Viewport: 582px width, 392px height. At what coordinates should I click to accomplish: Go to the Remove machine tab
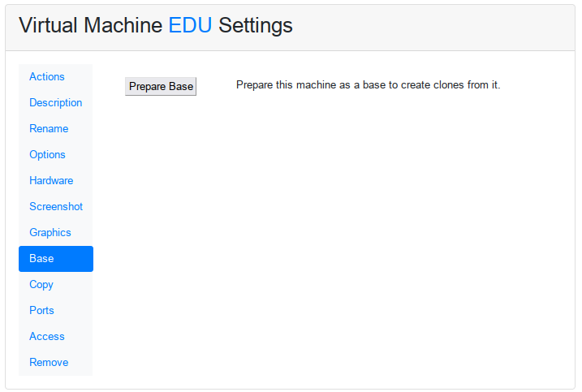click(56, 363)
